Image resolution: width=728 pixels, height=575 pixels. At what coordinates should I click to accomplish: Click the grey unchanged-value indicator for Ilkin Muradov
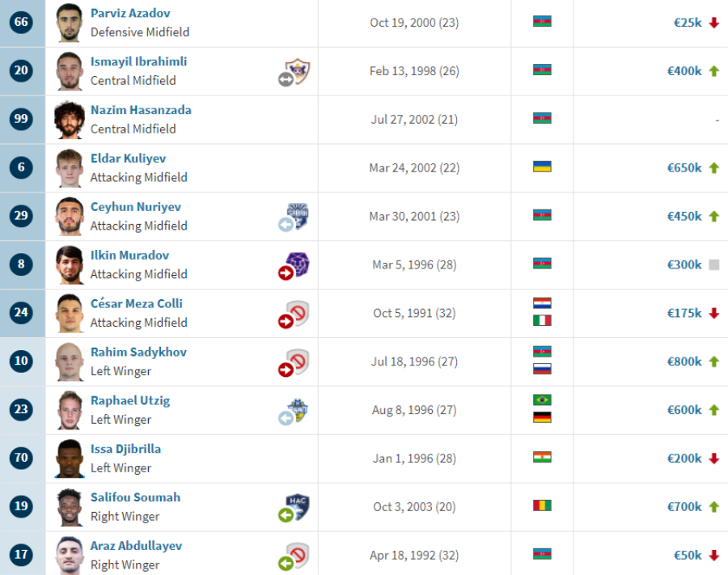pyautogui.click(x=714, y=264)
